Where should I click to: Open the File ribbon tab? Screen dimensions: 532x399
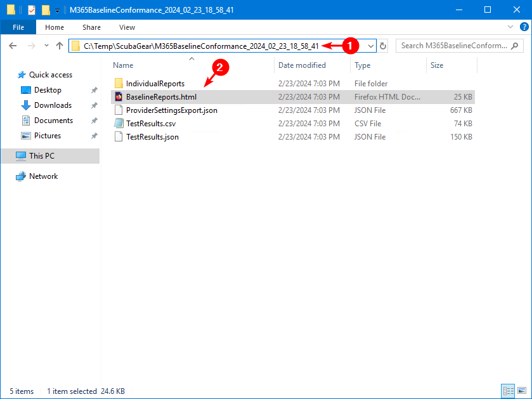pyautogui.click(x=18, y=27)
